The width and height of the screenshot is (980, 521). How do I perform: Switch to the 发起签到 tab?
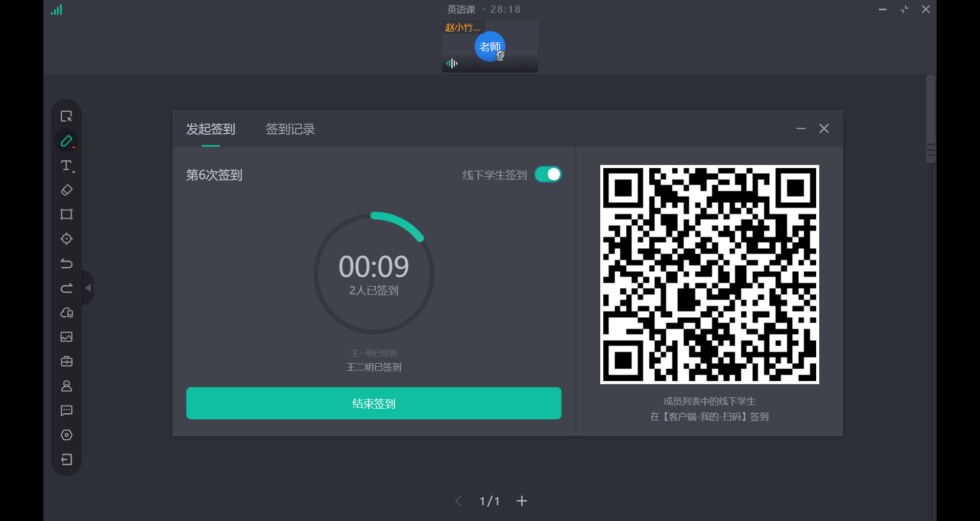click(x=210, y=129)
